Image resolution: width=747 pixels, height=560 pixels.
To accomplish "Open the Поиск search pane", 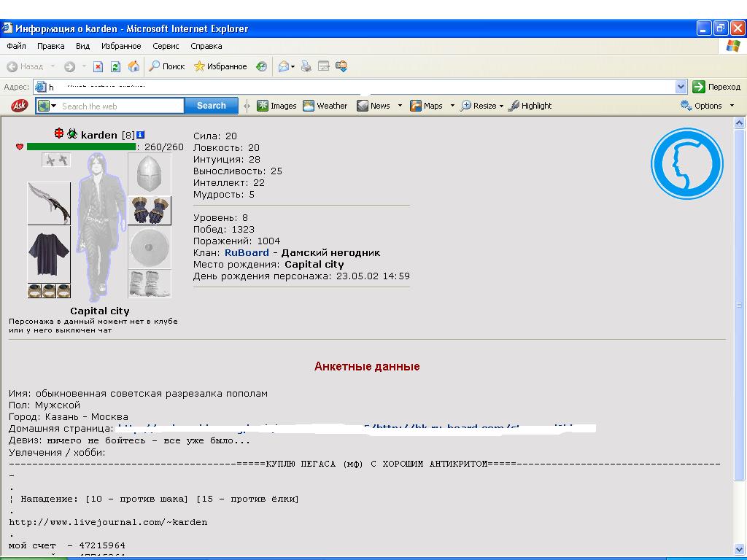I will pos(167,66).
